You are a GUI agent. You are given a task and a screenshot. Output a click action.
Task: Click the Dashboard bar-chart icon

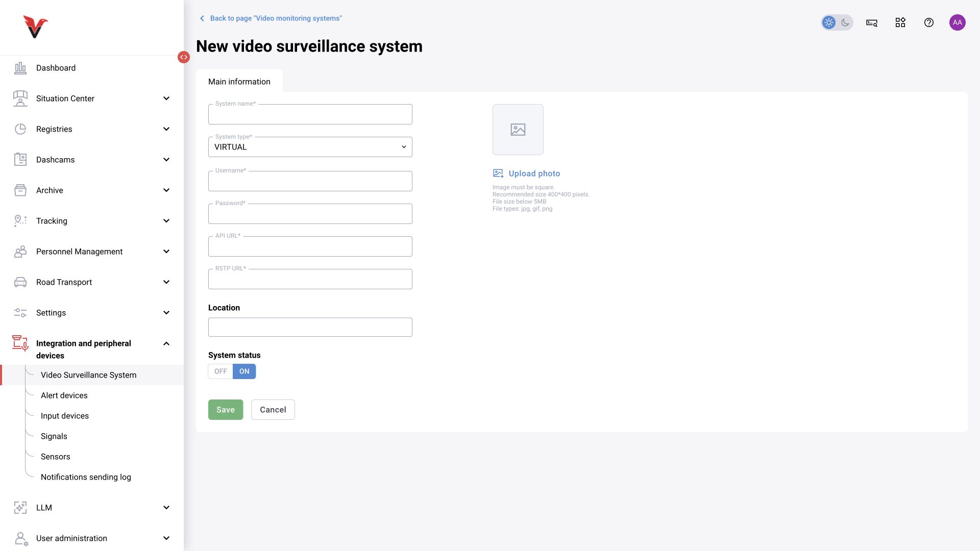(20, 68)
